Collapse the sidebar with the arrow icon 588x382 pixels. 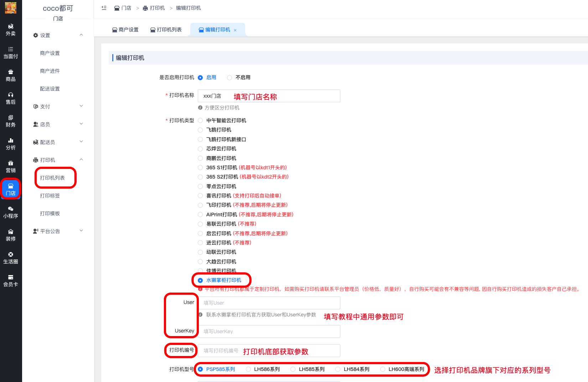[103, 7]
